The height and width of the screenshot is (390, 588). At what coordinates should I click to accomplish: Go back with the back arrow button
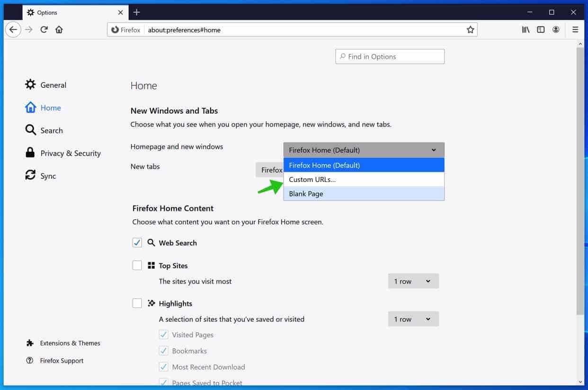point(13,30)
